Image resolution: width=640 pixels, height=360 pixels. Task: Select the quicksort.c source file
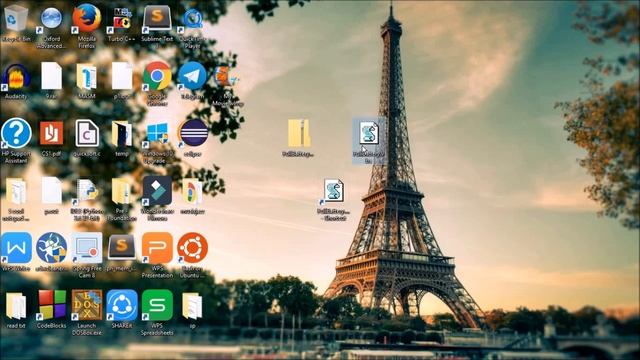87,133
